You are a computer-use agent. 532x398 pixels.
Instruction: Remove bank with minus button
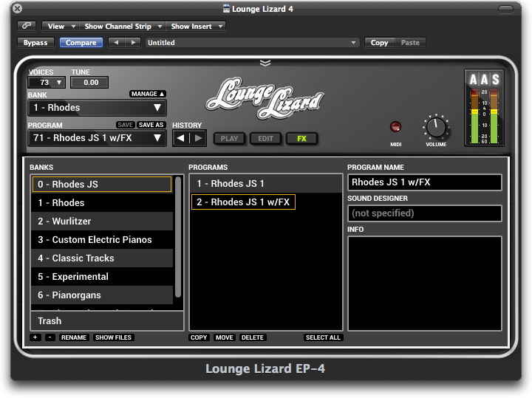(x=50, y=337)
